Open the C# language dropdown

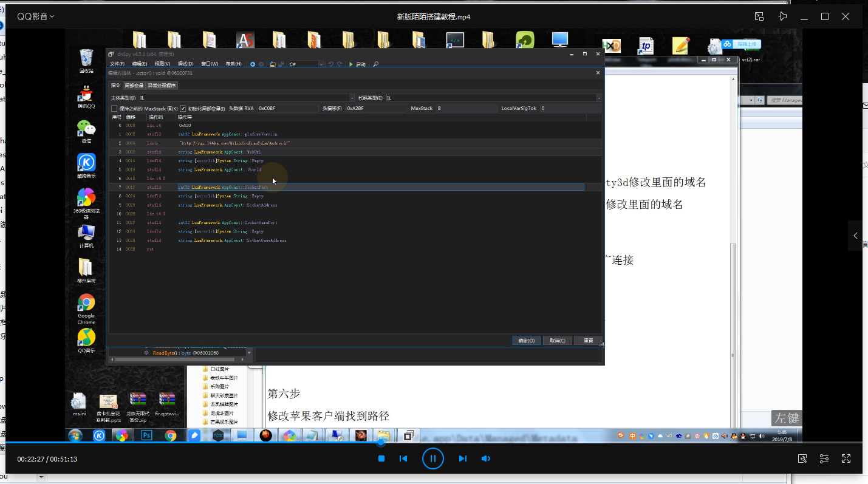tap(306, 64)
